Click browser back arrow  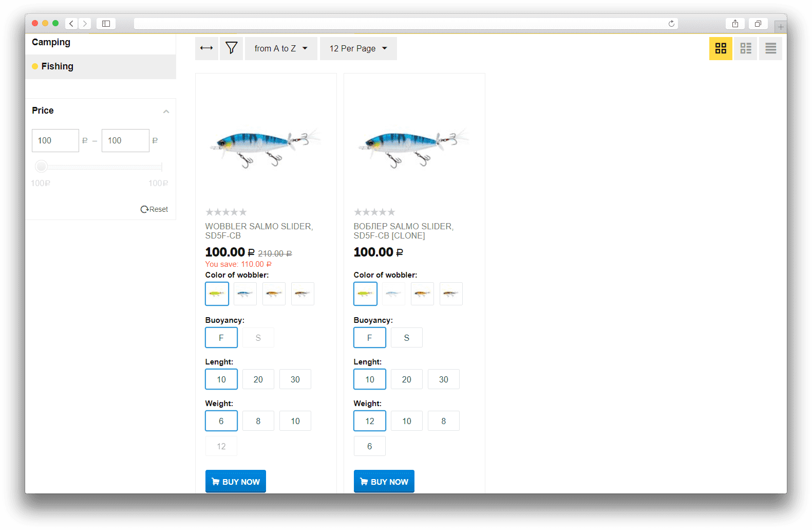click(71, 24)
